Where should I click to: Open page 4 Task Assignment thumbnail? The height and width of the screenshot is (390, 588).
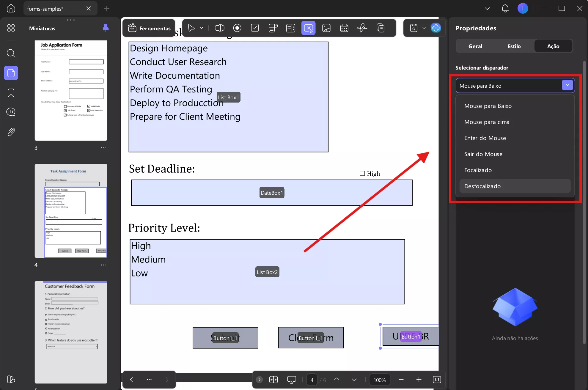[71, 211]
